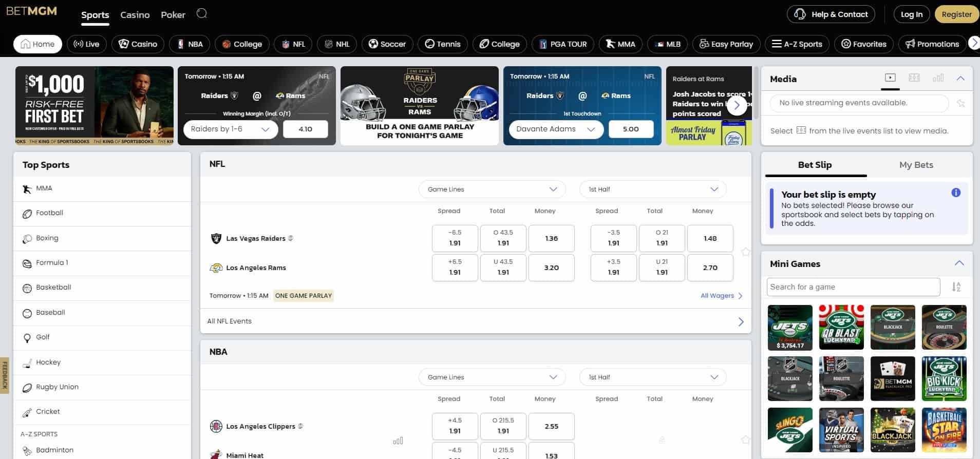Viewport: 980px width, 459px height.
Task: Open the Live events pill
Action: pyautogui.click(x=86, y=44)
